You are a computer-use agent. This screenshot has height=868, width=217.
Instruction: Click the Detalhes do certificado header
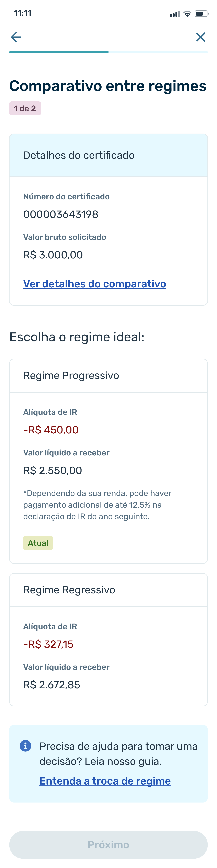click(108, 155)
